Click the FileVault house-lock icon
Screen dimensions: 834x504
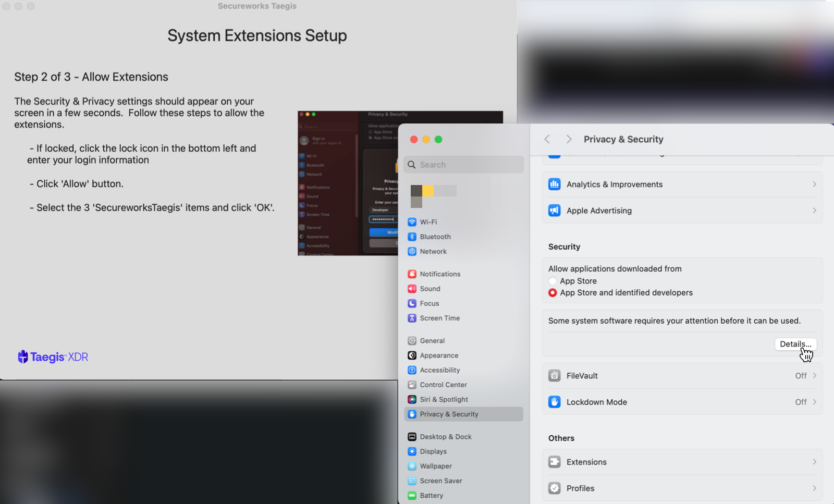click(x=554, y=376)
